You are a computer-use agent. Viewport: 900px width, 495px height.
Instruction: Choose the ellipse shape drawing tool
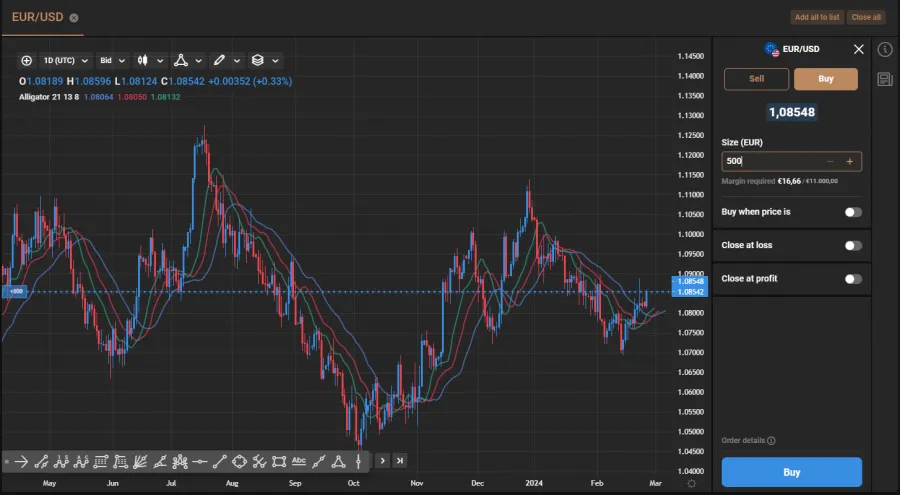240,461
